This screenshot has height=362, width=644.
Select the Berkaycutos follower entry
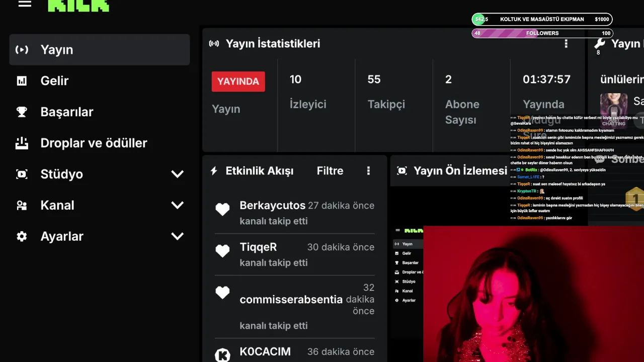[x=295, y=213]
